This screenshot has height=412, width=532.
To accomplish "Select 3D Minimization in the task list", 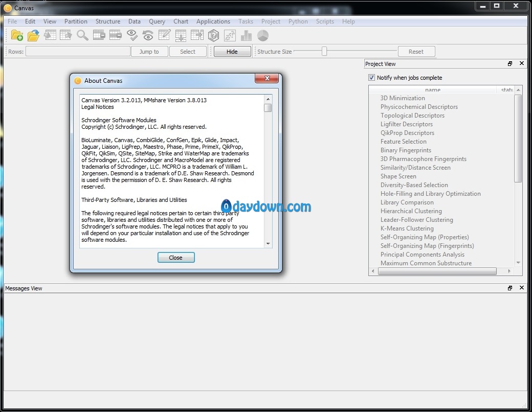I will (403, 98).
